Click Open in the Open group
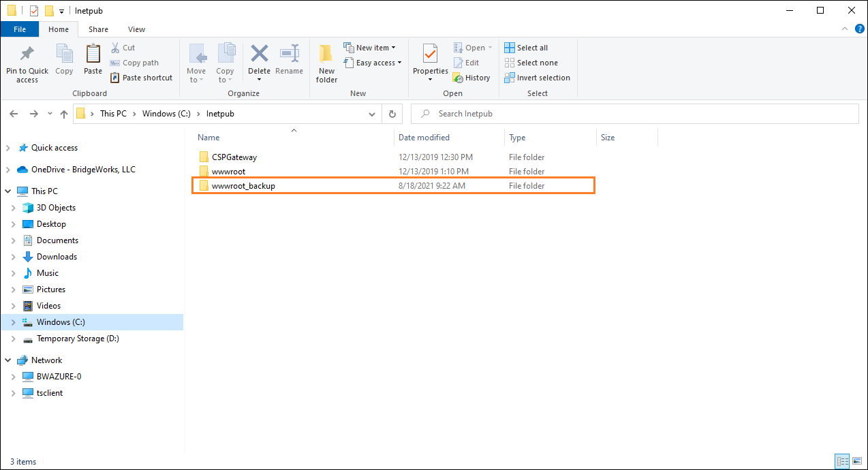Viewport: 868px width, 470px height. (472, 48)
